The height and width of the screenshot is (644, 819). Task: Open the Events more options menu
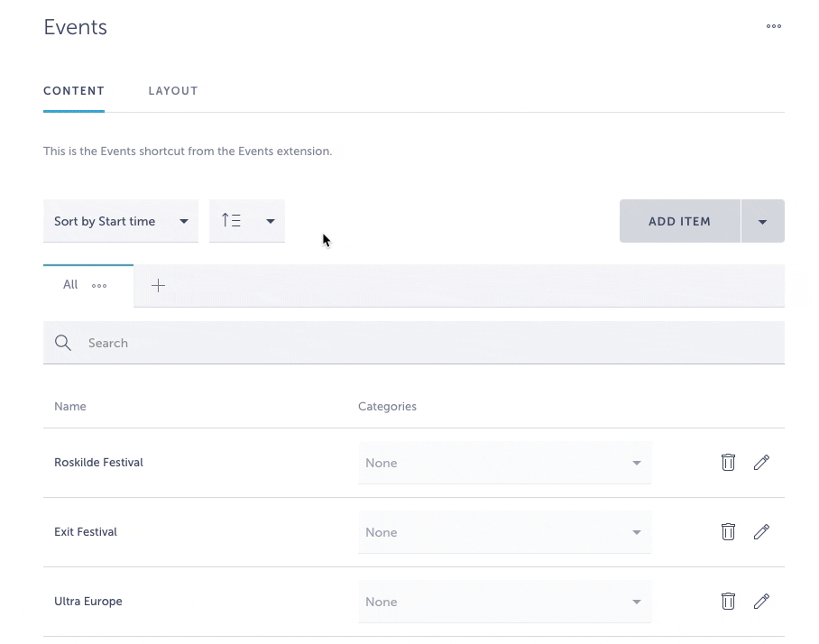point(773,27)
